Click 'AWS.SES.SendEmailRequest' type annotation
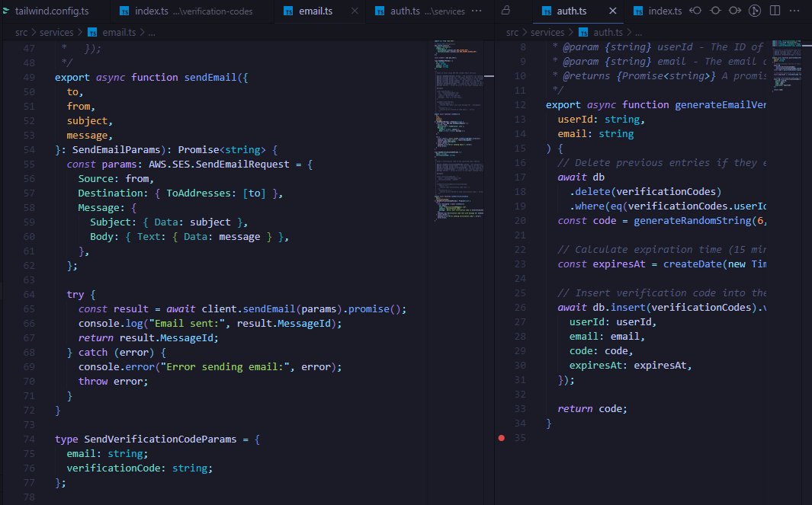The image size is (812, 505). [x=219, y=164]
